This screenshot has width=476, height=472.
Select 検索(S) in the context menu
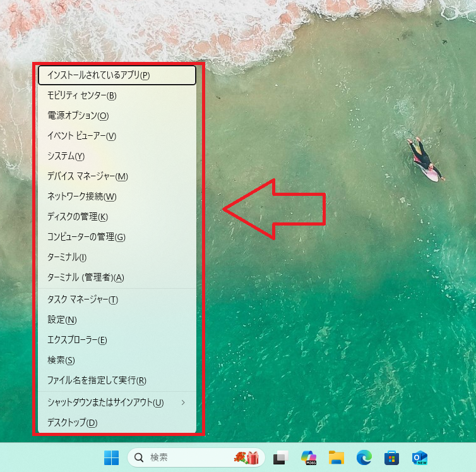(x=117, y=360)
